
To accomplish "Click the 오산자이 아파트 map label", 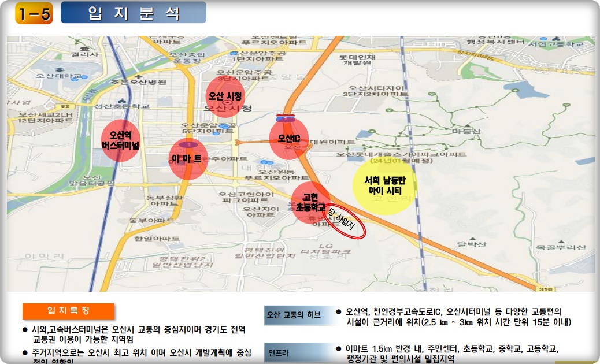I will pyautogui.click(x=260, y=212).
